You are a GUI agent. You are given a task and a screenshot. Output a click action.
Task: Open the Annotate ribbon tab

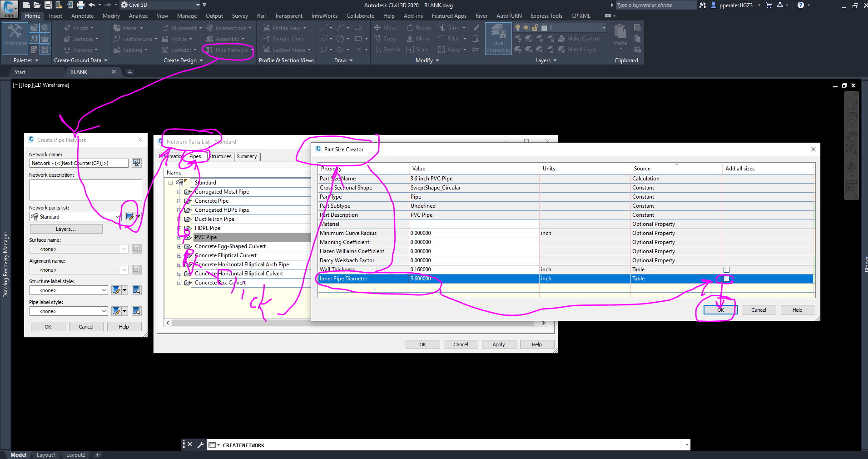[x=82, y=16]
